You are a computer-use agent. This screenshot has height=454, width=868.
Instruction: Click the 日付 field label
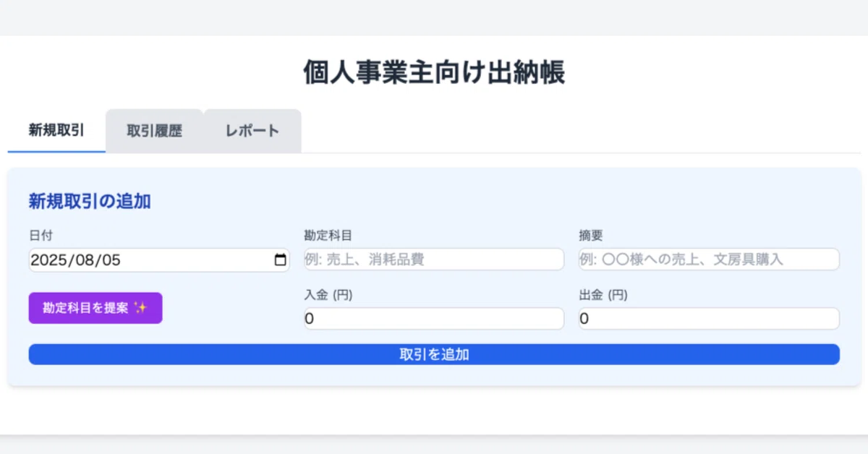pos(41,236)
